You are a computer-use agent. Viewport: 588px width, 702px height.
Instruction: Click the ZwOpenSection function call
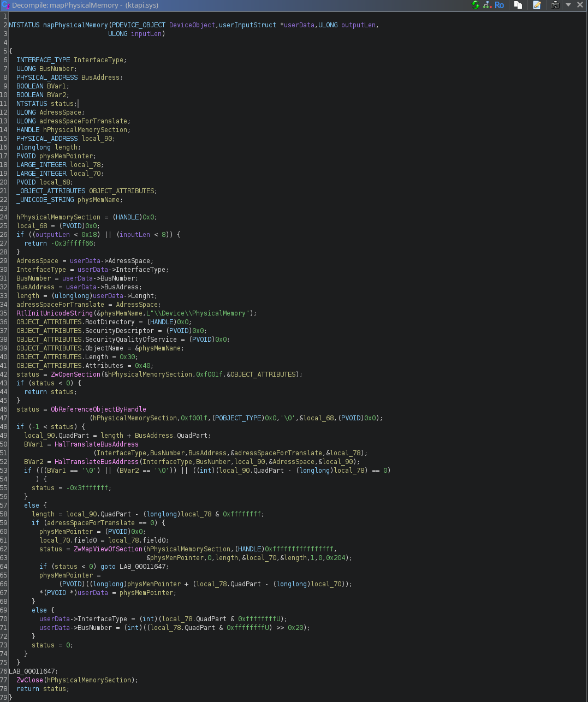click(76, 374)
